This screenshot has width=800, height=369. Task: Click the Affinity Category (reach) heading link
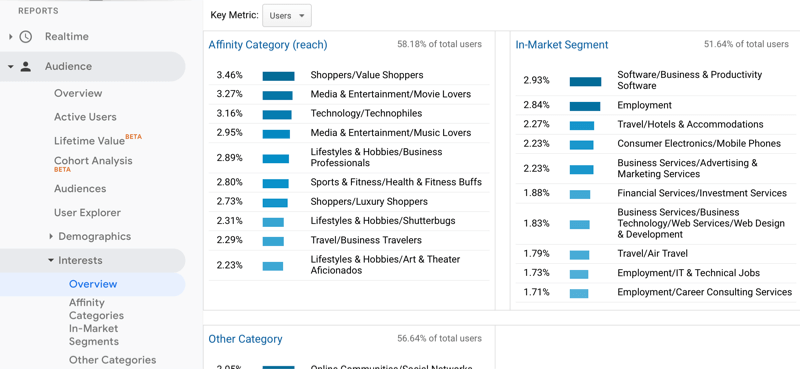[268, 45]
